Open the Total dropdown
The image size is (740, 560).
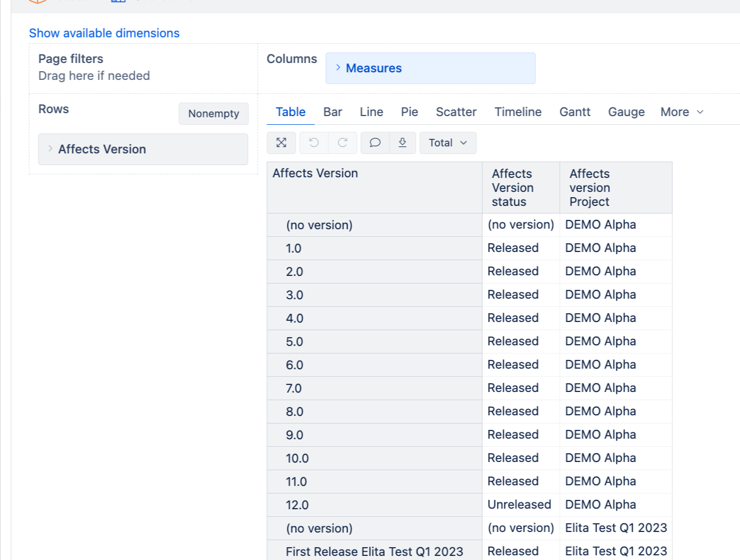(x=447, y=143)
